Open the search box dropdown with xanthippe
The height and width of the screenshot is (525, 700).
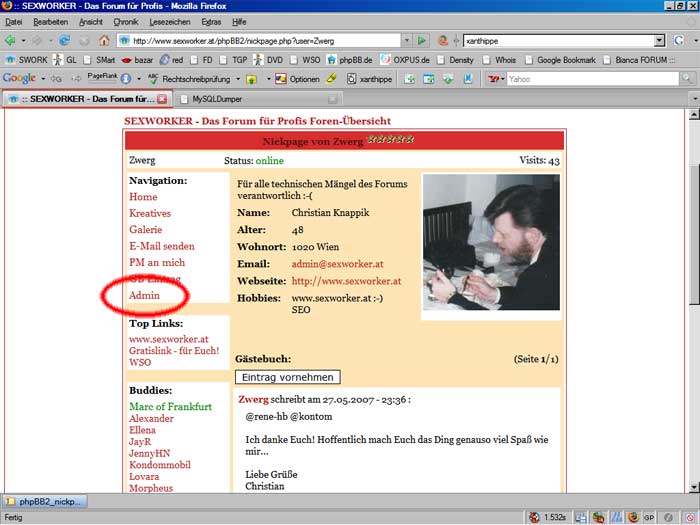(659, 41)
